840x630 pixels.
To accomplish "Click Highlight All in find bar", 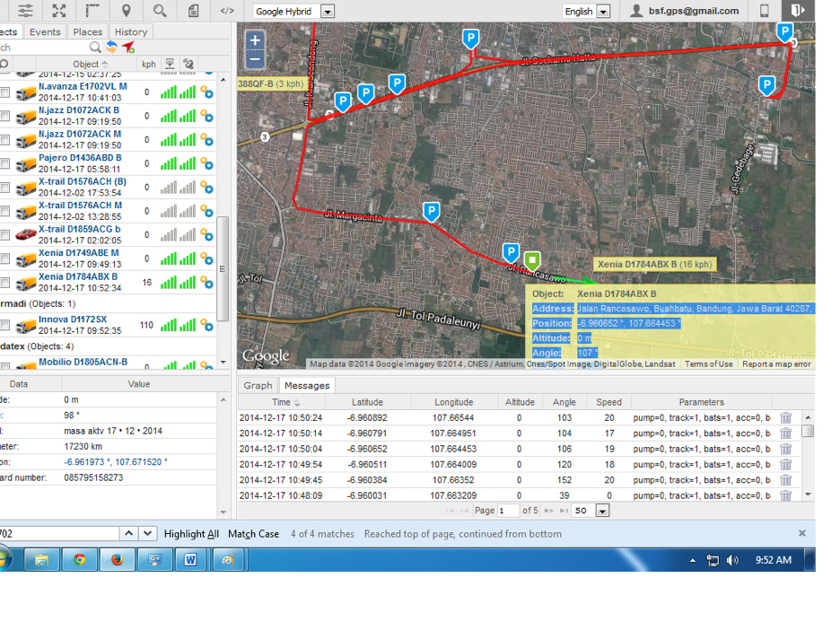I will click(x=191, y=534).
